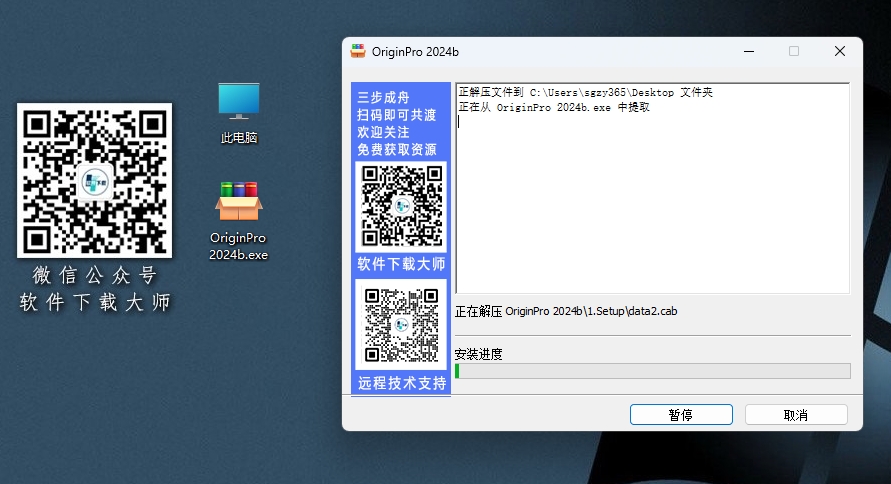Click the large desktop QR code image
Viewport: 891px width, 484px height.
[x=94, y=180]
